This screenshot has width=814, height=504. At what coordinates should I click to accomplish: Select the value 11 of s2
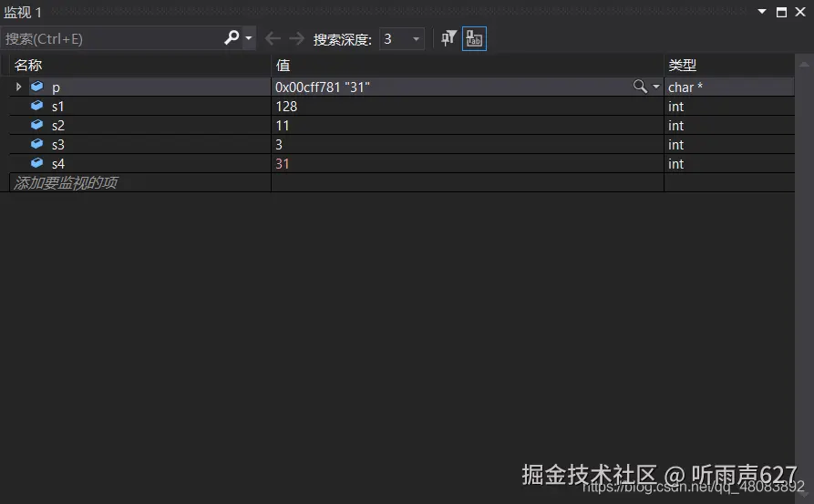click(x=282, y=126)
